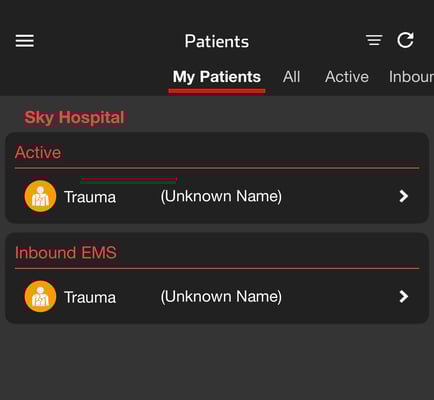Select the Sky Hospital heading
This screenshot has width=434, height=400.
click(x=74, y=118)
